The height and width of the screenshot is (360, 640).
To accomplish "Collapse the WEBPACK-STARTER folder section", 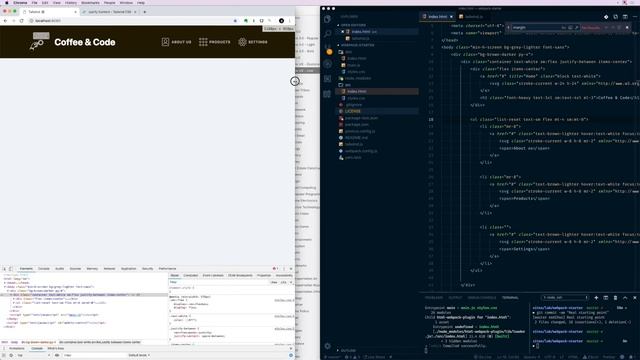I will click(356, 45).
